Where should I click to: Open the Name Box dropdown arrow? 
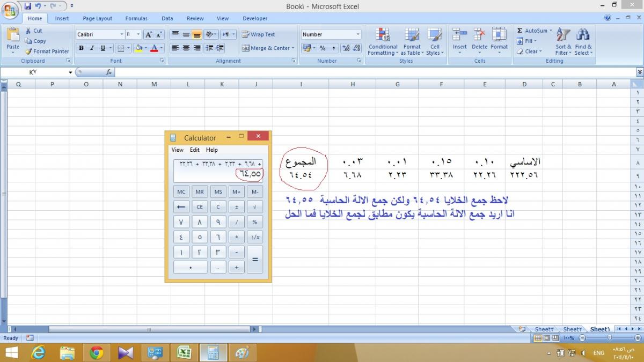70,72
